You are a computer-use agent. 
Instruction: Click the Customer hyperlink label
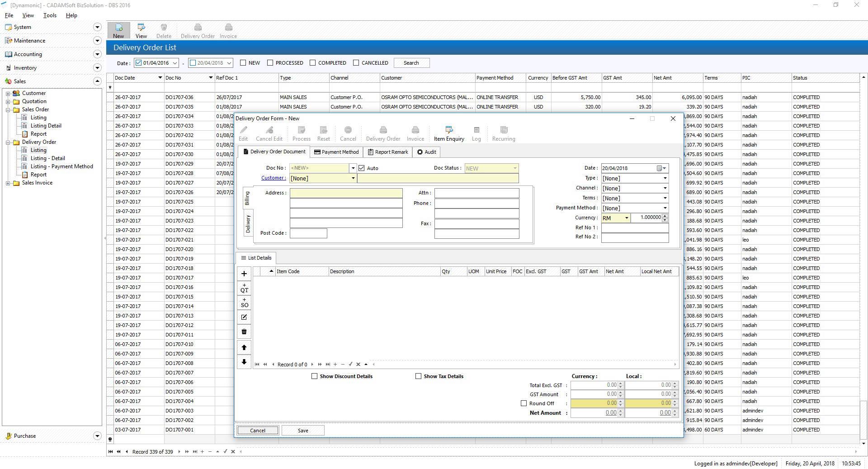coord(273,178)
